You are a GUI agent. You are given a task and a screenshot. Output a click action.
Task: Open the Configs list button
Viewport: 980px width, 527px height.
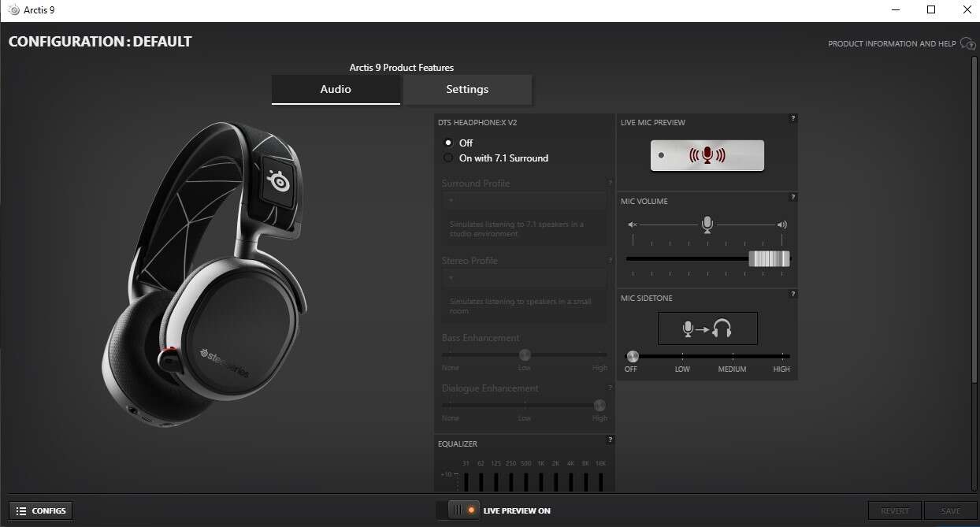click(x=40, y=510)
